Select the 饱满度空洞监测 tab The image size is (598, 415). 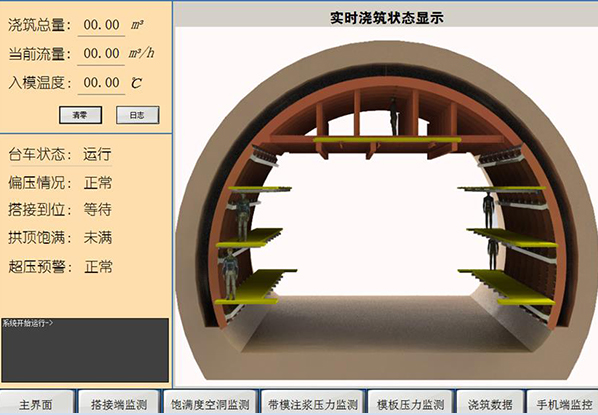210,403
